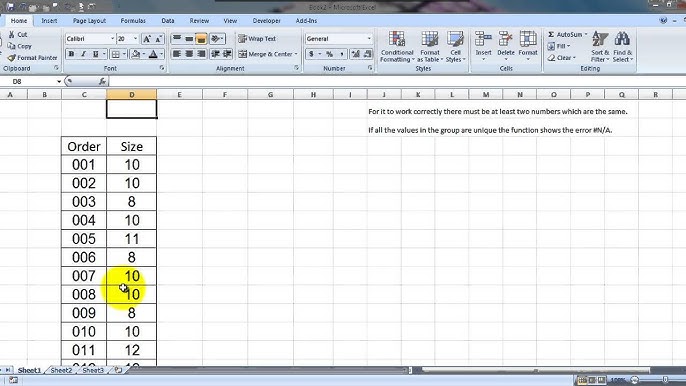Click the Font Color A icon
Viewport: 686px width, 386px height.
tap(153, 54)
